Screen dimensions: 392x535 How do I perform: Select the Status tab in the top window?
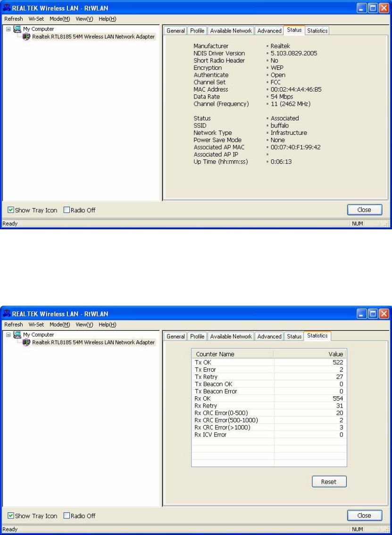(294, 30)
